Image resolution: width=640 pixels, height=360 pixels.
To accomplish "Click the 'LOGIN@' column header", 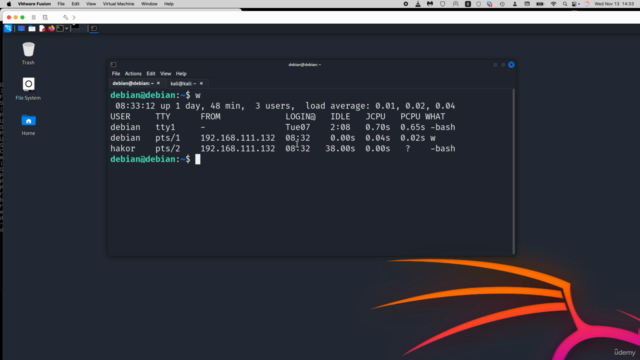I will pyautogui.click(x=300, y=117).
